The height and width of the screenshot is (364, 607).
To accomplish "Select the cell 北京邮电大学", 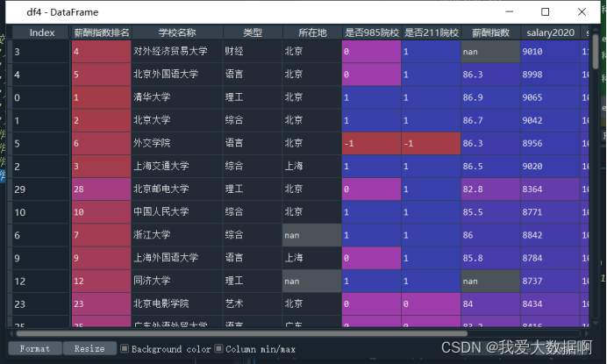I will [177, 189].
